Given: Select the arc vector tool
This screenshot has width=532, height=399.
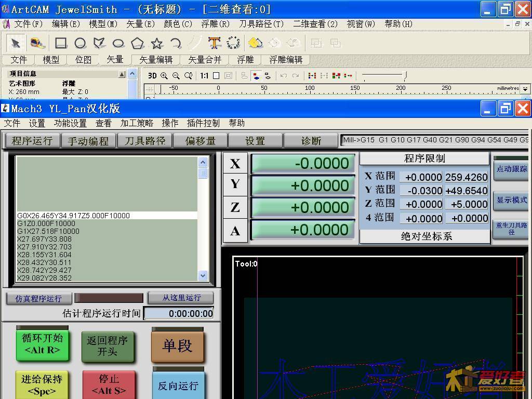Looking at the screenshot, I should coord(176,43).
